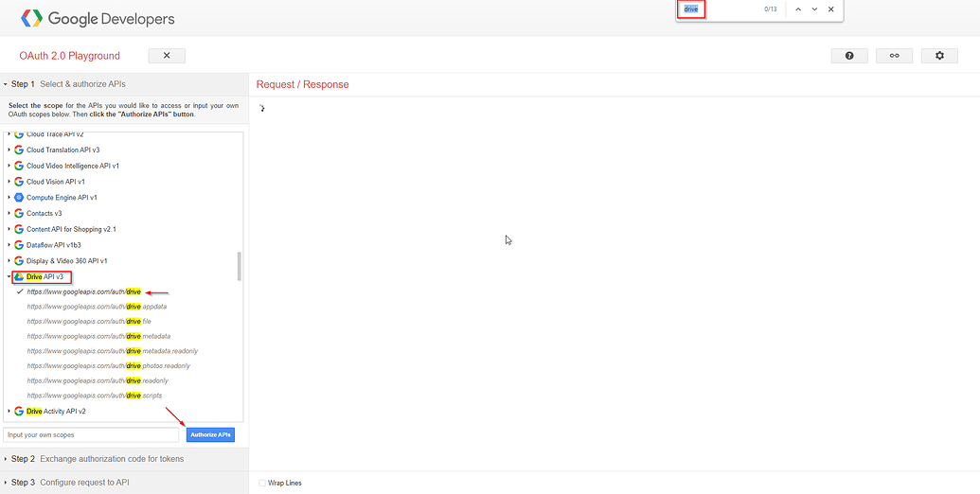Select the drive.metadata.readonly scope
980x494 pixels.
click(x=113, y=351)
